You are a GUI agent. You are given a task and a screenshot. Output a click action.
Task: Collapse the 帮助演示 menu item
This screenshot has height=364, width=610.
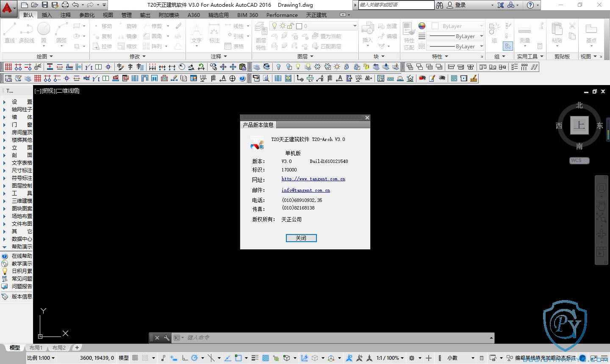click(17, 246)
